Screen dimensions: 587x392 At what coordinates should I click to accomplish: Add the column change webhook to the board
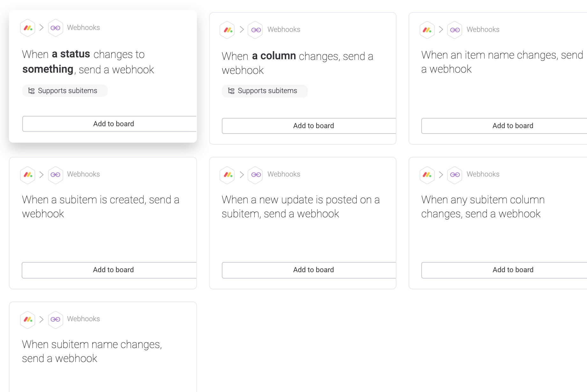coord(313,126)
